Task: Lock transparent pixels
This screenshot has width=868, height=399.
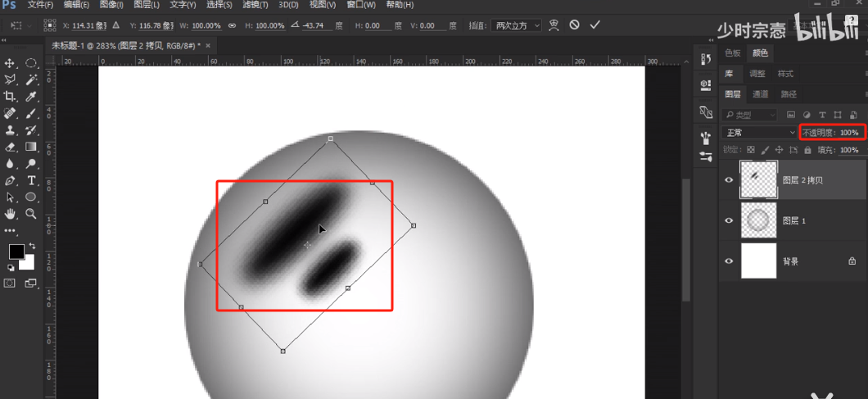Action: coord(751,150)
